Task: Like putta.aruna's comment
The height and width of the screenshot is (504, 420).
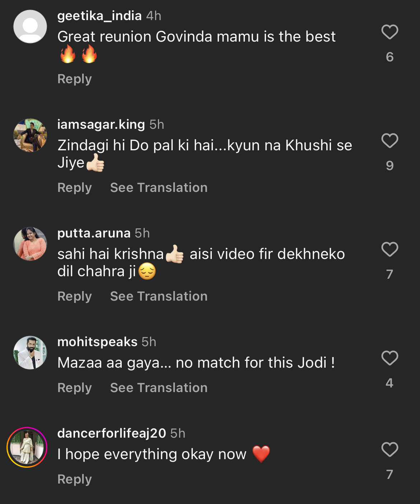Action: pyautogui.click(x=389, y=249)
